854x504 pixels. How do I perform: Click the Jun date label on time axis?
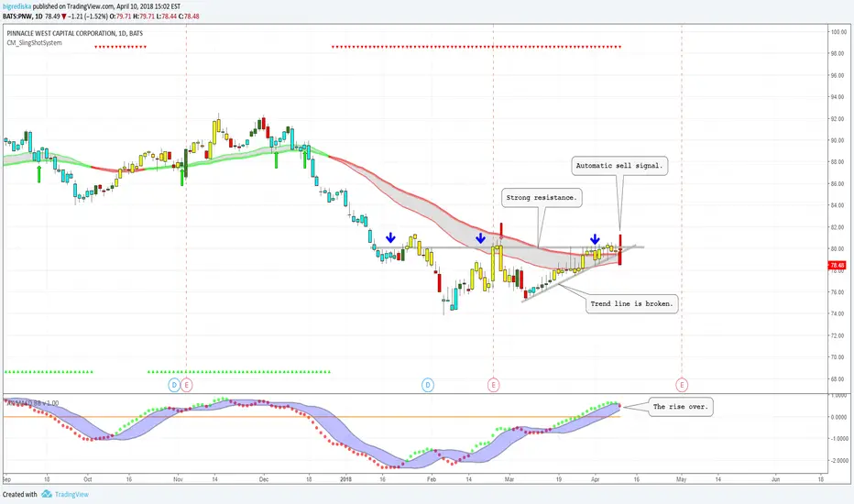[775, 479]
